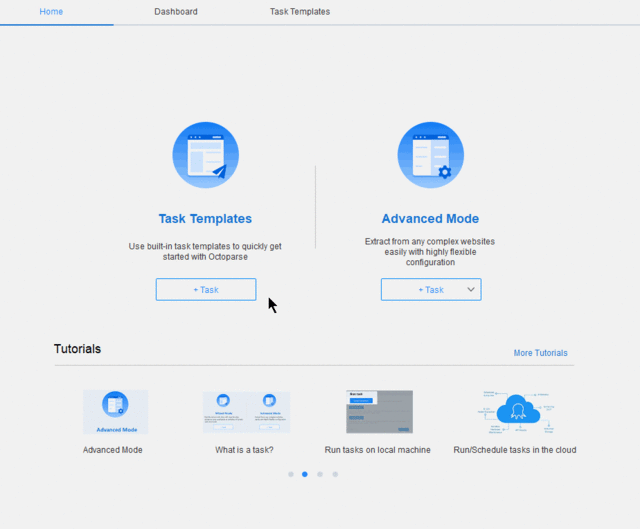Go to fourth tutorials carousel dot
The width and height of the screenshot is (640, 529).
[x=335, y=474]
